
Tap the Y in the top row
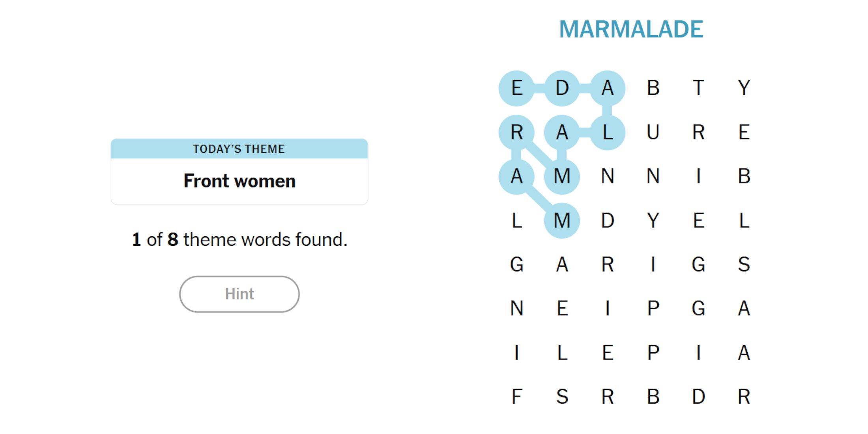point(744,88)
